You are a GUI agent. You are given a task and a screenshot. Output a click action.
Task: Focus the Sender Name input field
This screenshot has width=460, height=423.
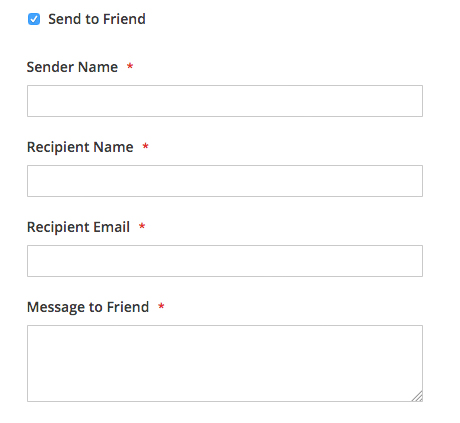225,101
